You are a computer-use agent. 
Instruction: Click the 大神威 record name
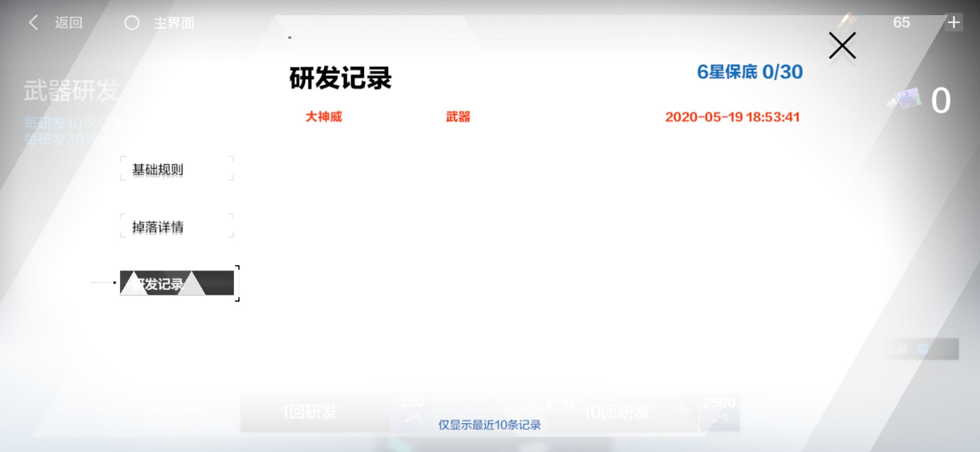point(324,117)
